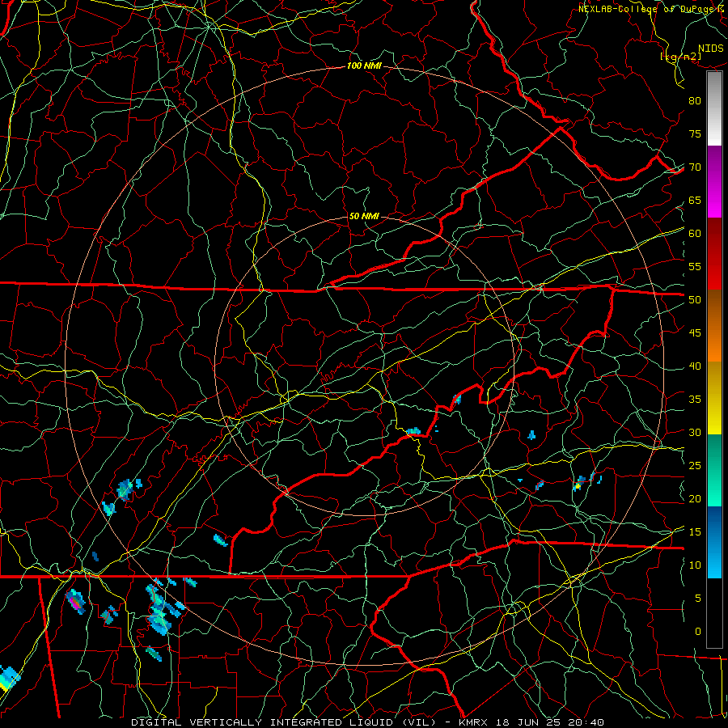Click the 55 legend value
This screenshot has height=728, width=728.
(x=695, y=267)
